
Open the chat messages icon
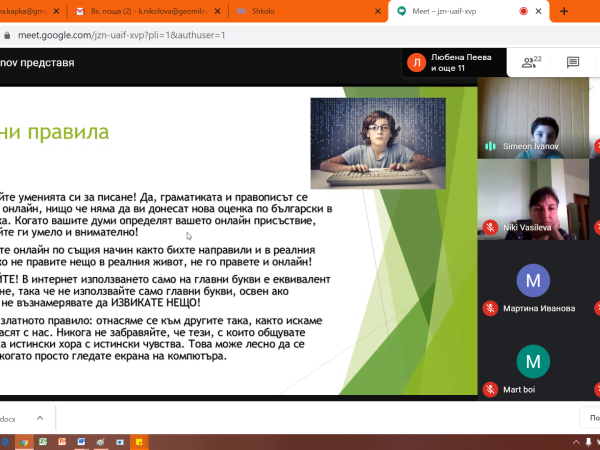pos(573,62)
